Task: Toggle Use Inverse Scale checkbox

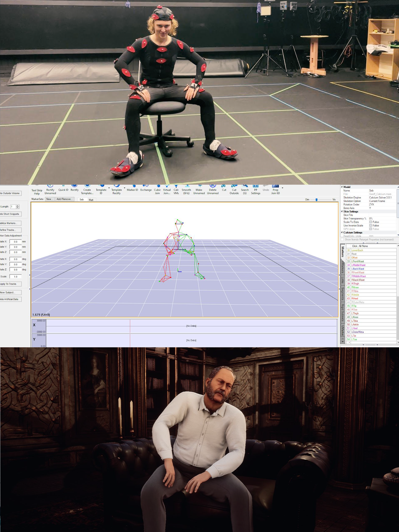Action: (x=370, y=225)
